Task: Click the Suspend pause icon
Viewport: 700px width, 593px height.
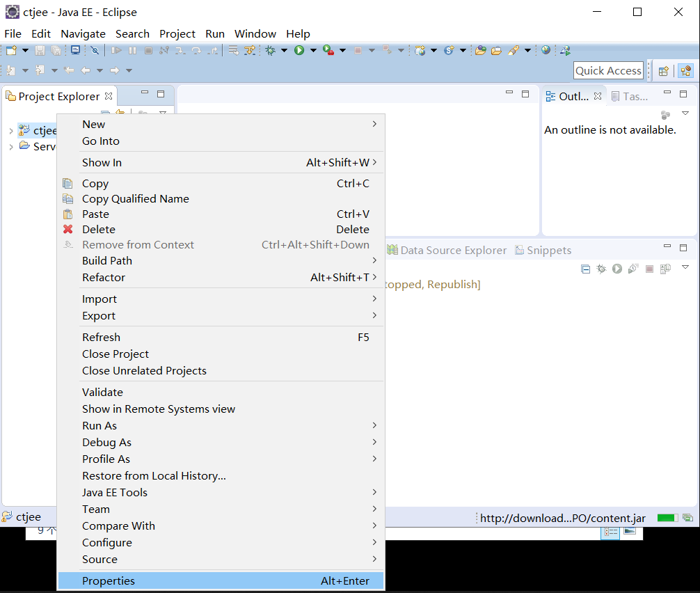Action: click(133, 50)
